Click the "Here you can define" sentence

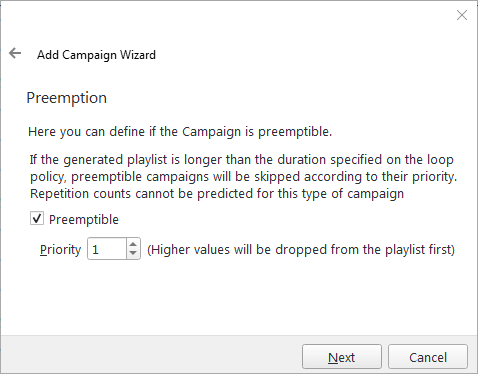[180, 132]
